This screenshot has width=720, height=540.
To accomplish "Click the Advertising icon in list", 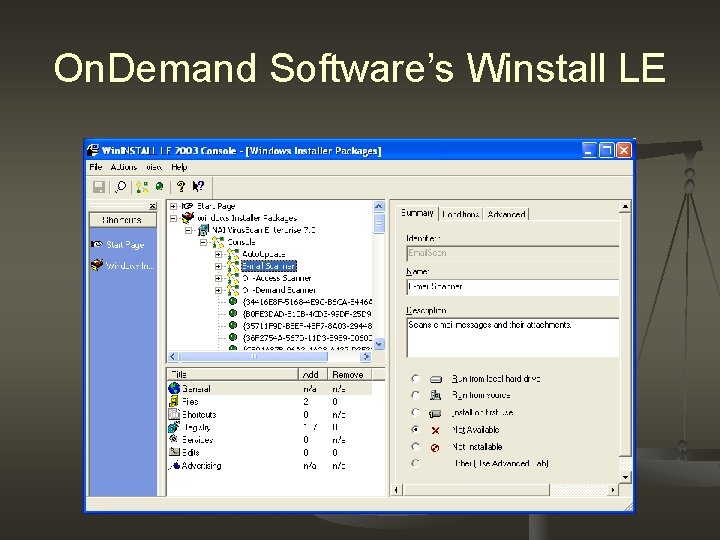I will click(x=174, y=465).
